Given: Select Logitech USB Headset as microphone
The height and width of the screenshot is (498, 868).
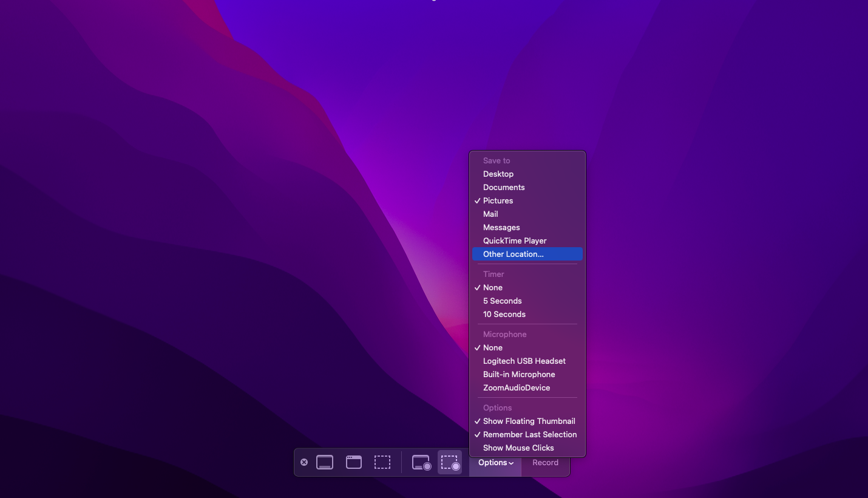Looking at the screenshot, I should [524, 361].
